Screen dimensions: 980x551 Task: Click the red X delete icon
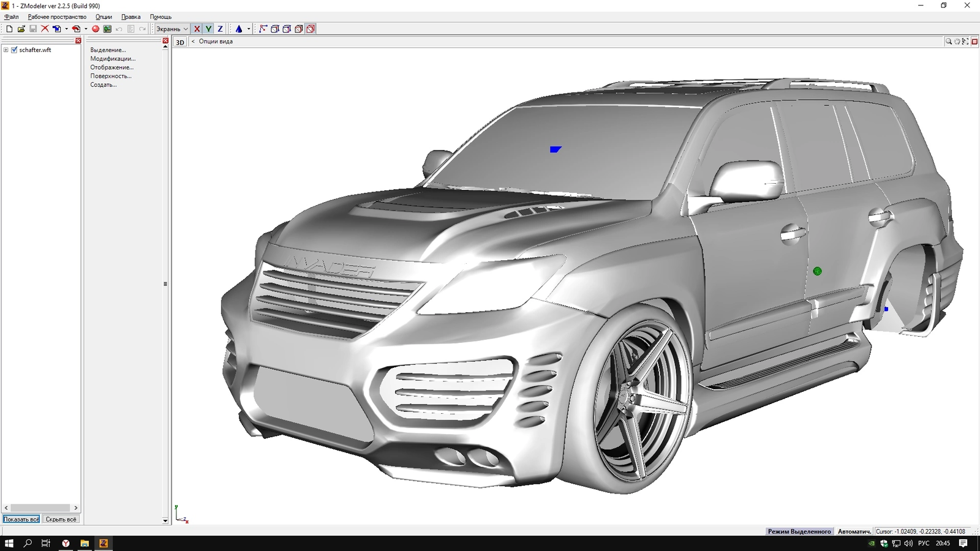[x=45, y=29]
